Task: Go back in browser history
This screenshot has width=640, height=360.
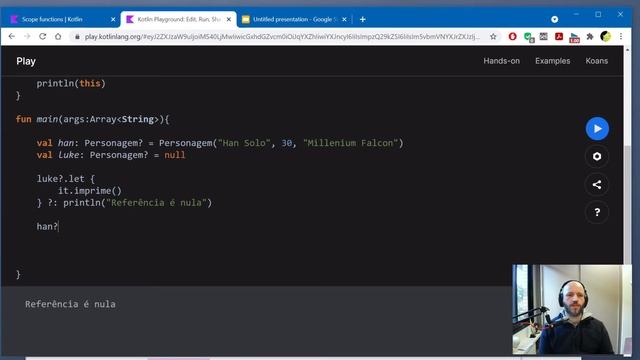Action: pyautogui.click(x=11, y=36)
